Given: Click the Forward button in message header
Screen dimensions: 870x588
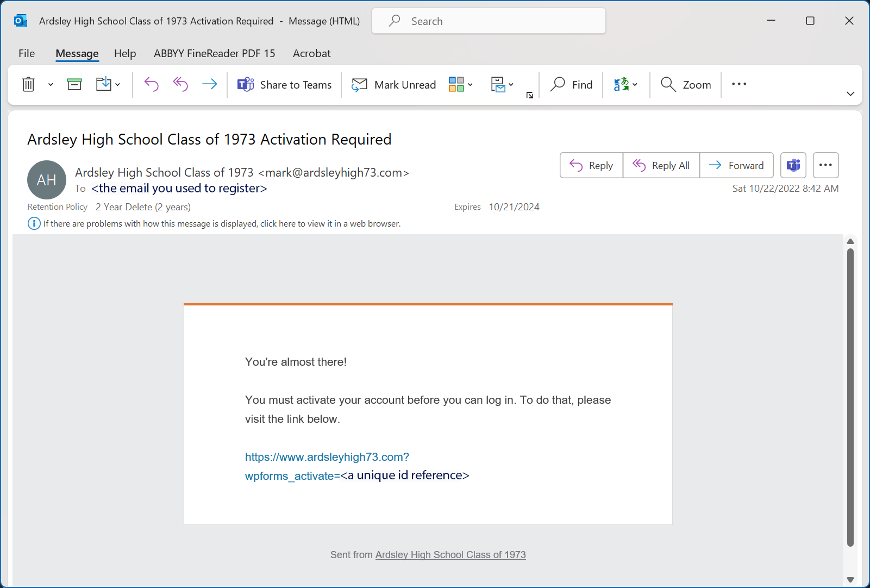Looking at the screenshot, I should [736, 165].
